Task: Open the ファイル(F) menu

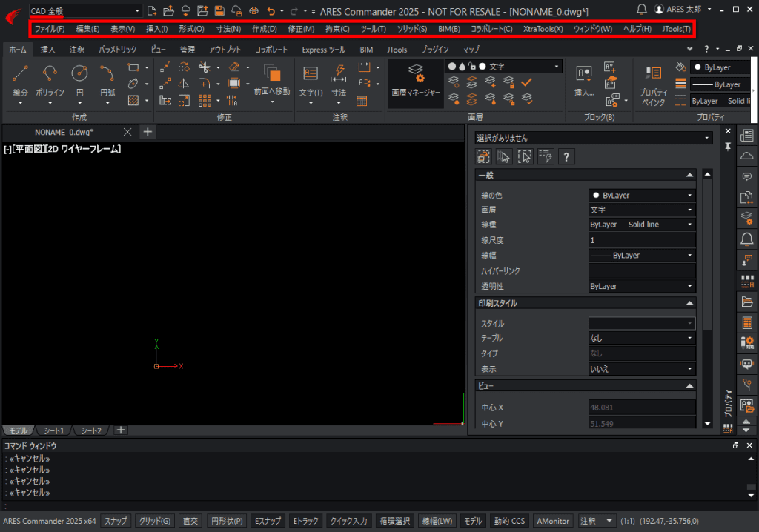Action: click(50, 29)
